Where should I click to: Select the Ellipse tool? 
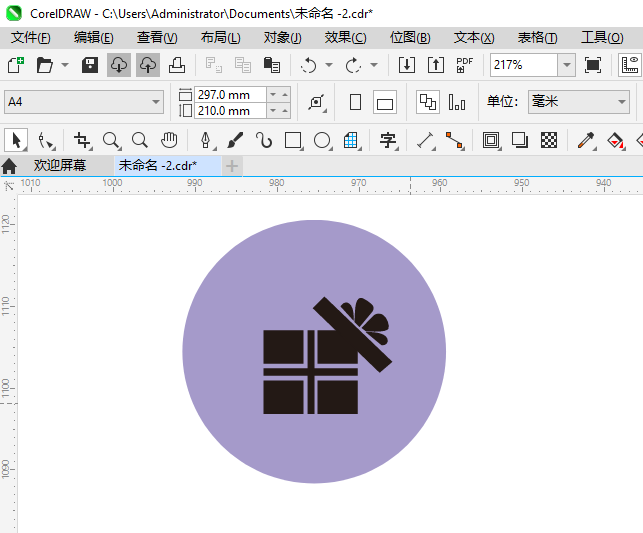pos(322,141)
